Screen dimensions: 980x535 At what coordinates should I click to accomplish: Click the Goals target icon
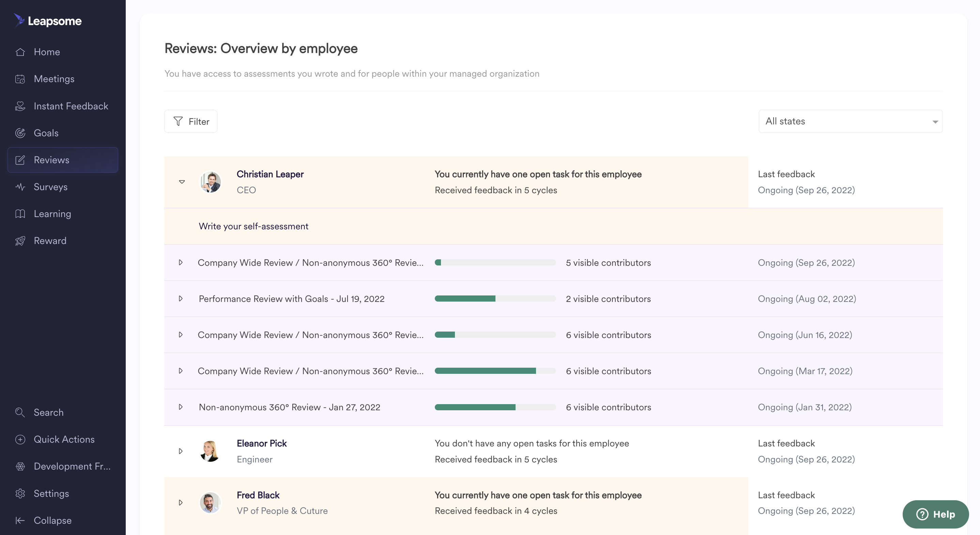pos(20,133)
